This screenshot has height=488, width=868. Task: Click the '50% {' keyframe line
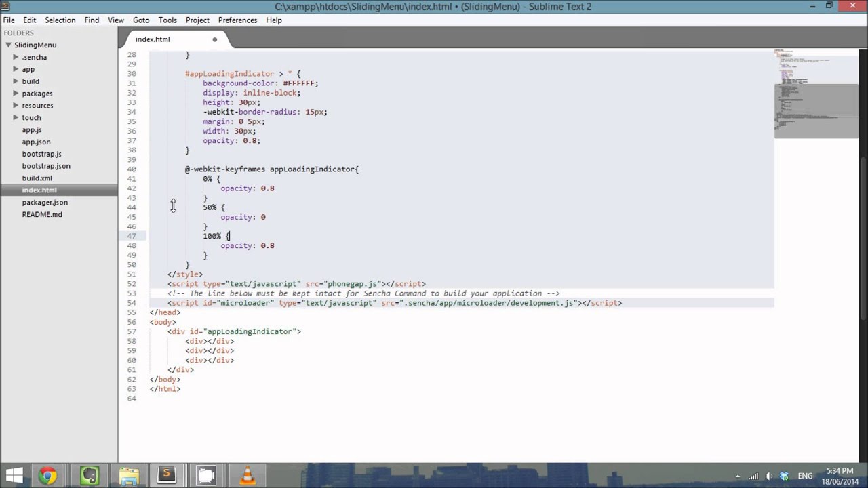click(214, 207)
